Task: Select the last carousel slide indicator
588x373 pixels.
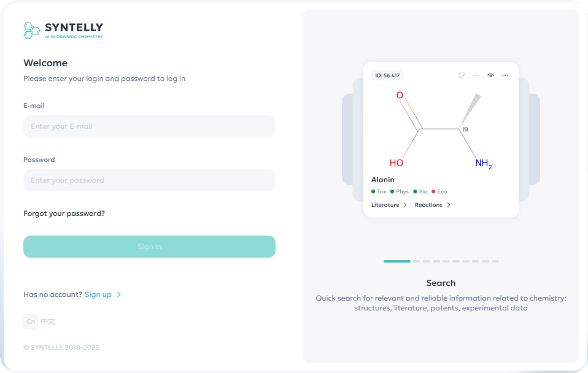Action: click(495, 261)
